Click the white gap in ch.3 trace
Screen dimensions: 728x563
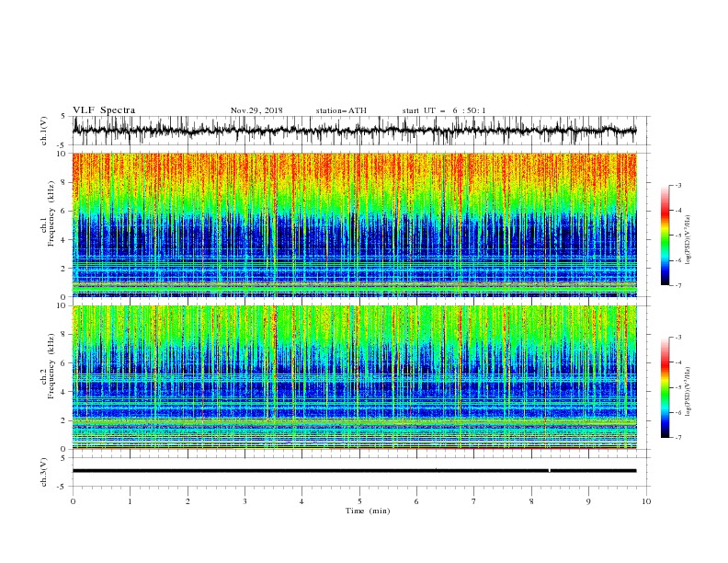pos(550,471)
